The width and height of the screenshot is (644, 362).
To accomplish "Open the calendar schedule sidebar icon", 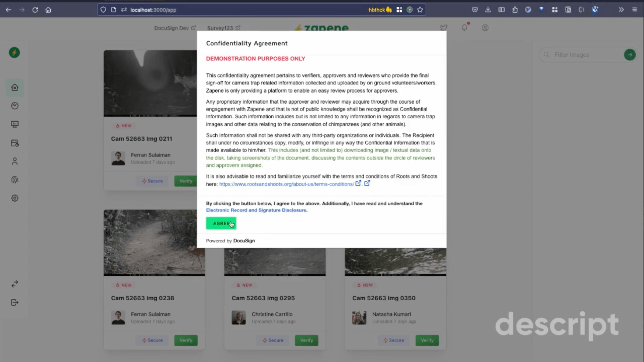I will click(15, 143).
